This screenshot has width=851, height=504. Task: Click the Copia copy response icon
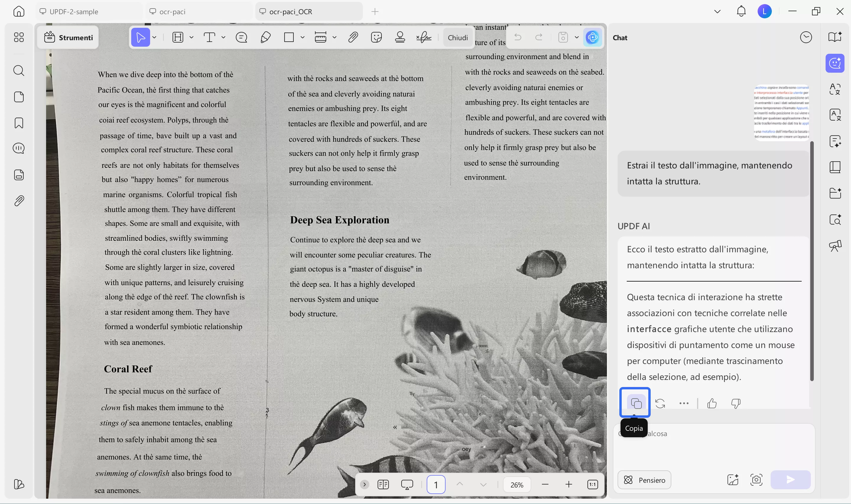pos(636,403)
